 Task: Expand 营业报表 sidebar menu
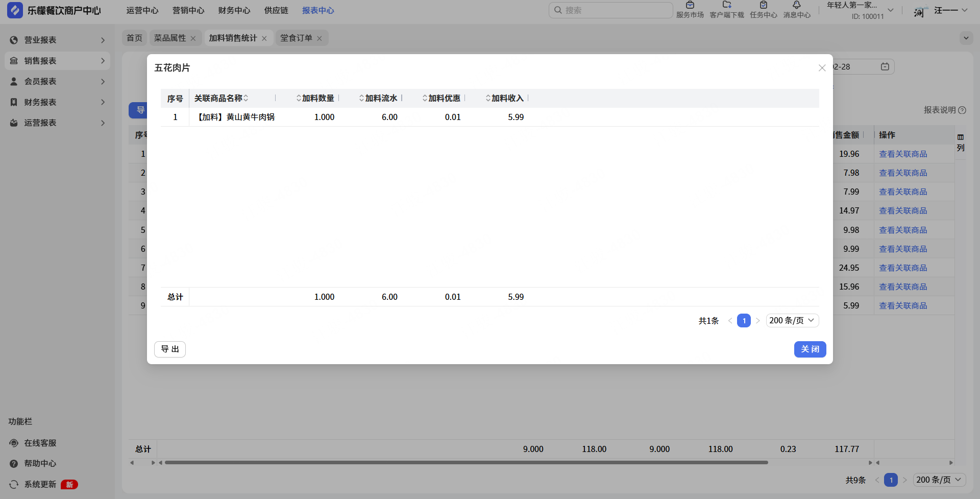pos(57,40)
